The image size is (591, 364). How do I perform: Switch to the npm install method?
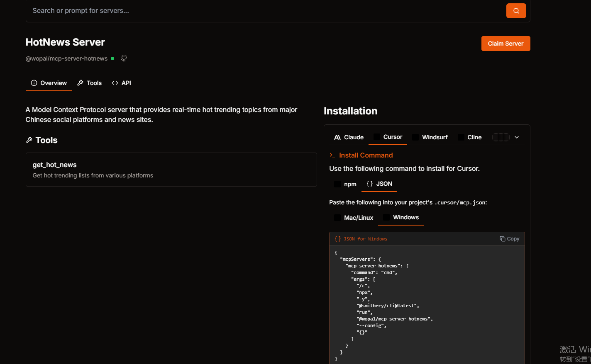pyautogui.click(x=345, y=184)
